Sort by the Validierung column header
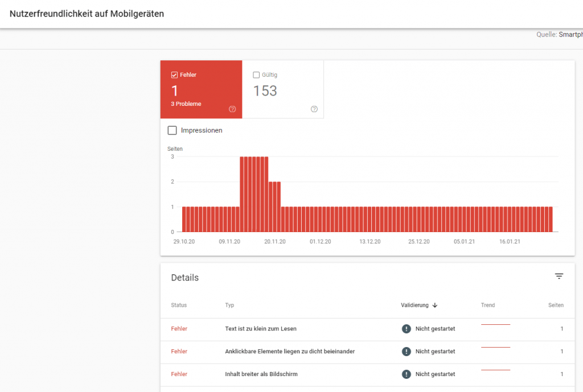 pyautogui.click(x=414, y=305)
